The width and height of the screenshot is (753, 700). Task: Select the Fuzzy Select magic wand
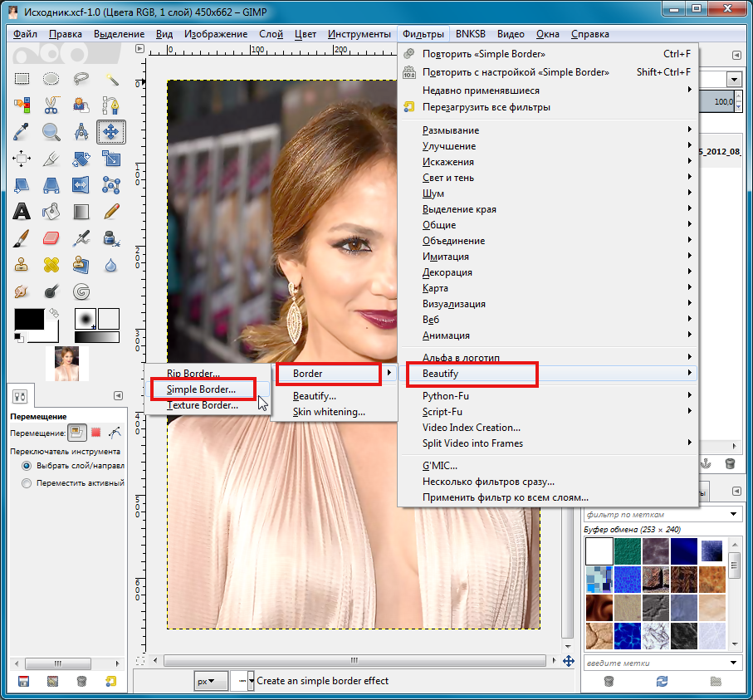111,78
